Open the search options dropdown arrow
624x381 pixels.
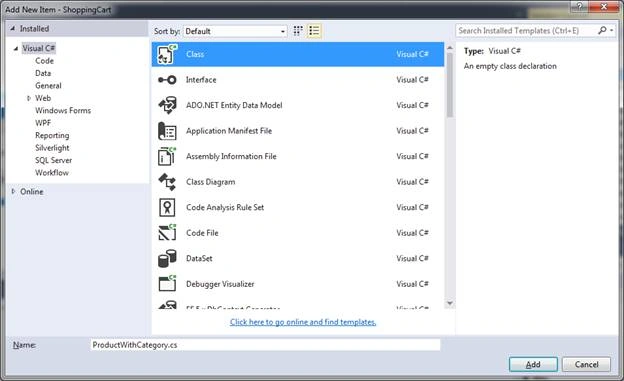[612, 30]
